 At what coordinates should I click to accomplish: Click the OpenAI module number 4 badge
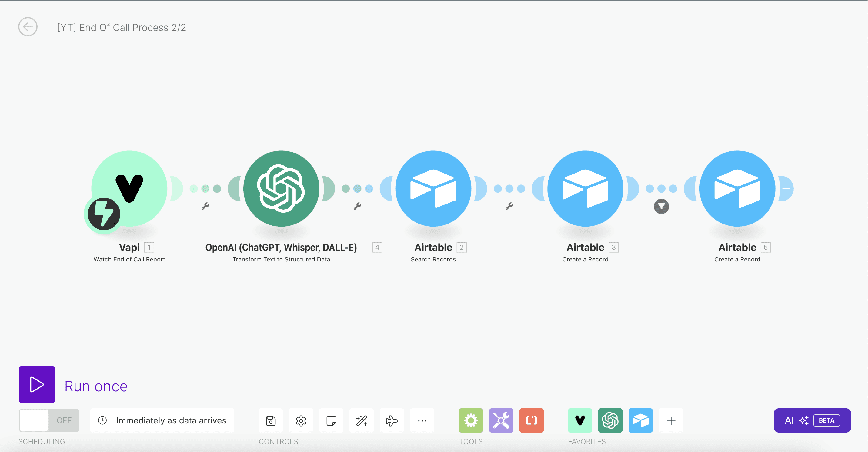(377, 247)
